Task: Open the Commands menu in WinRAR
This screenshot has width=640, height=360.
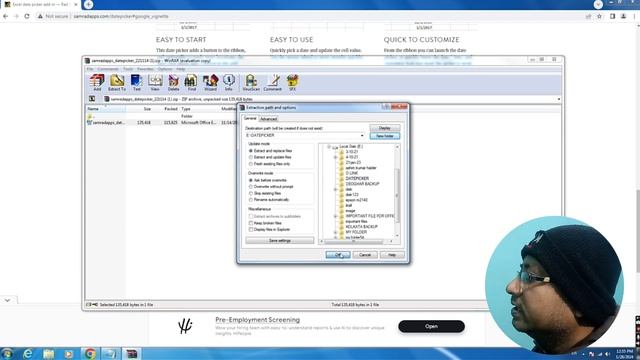Action: click(x=108, y=69)
